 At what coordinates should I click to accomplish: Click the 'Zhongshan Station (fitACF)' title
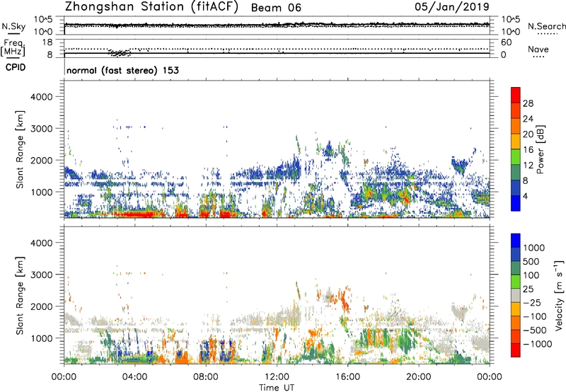(x=151, y=7)
